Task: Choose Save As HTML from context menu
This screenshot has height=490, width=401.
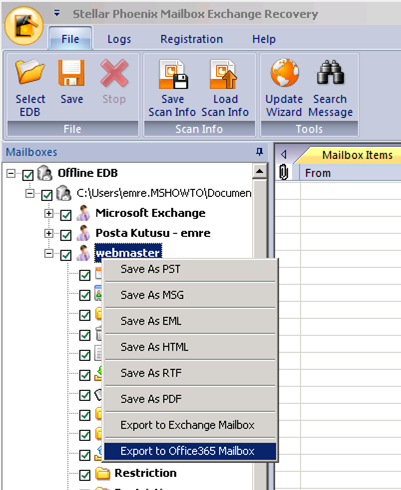Action: click(190, 347)
